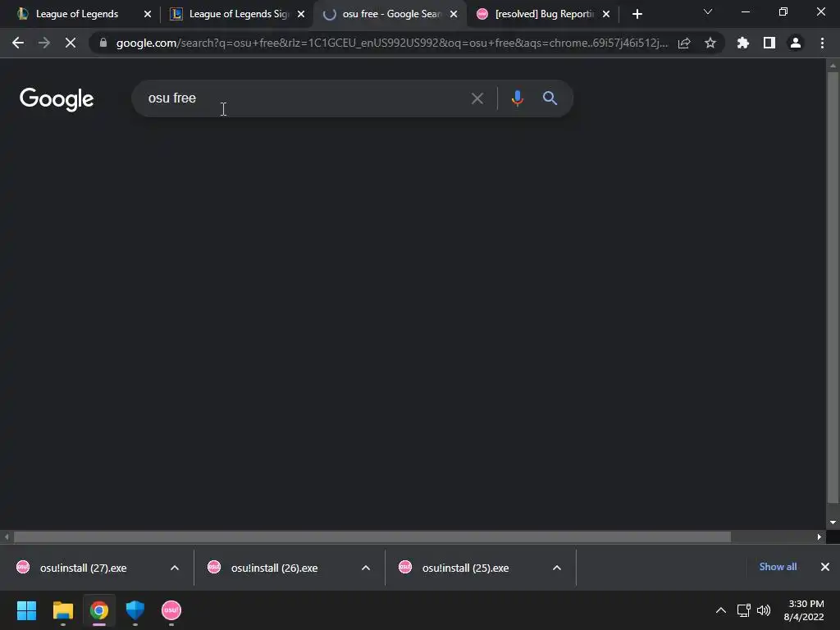Screen dimensions: 840x630
Task: View site information lock icon
Action: pyautogui.click(x=103, y=43)
